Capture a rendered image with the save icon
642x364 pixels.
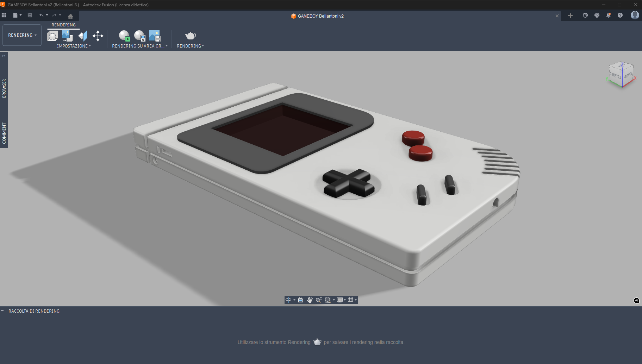pyautogui.click(x=155, y=36)
